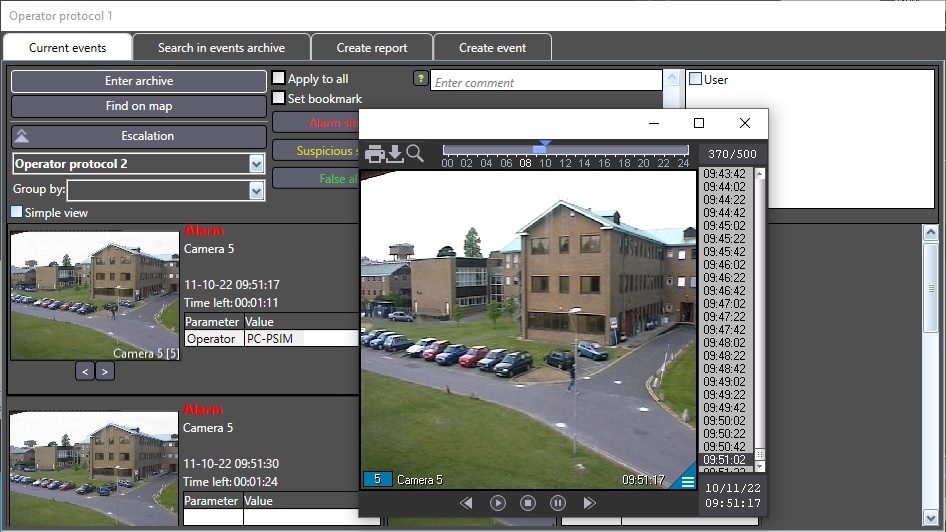Click the export download icon
The image size is (946, 532).
394,154
